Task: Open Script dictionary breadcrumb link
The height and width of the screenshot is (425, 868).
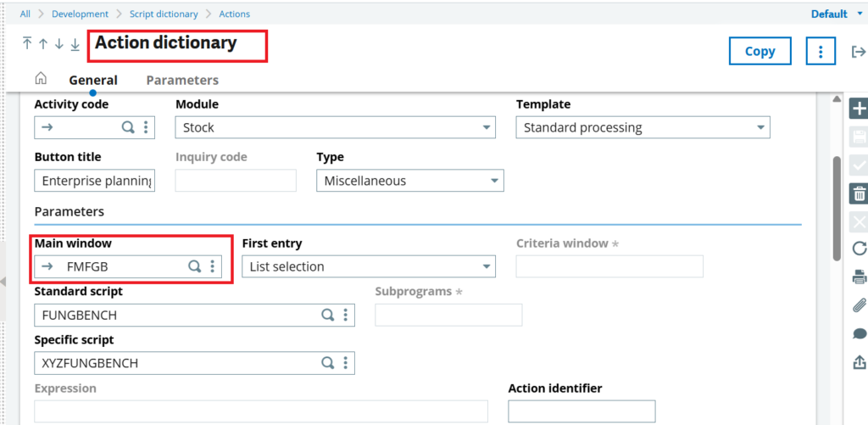Action: (x=164, y=14)
